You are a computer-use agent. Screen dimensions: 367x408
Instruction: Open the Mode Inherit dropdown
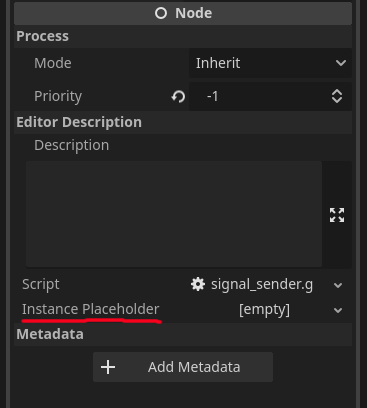[x=270, y=63]
